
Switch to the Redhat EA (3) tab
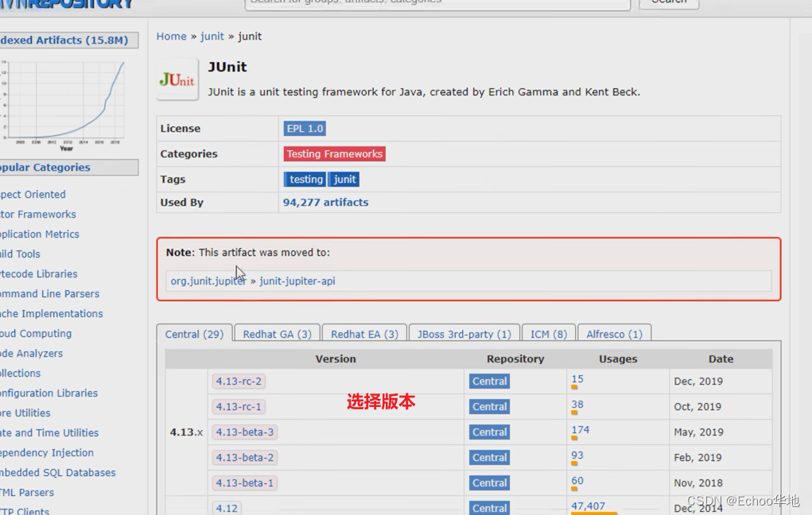pos(364,334)
